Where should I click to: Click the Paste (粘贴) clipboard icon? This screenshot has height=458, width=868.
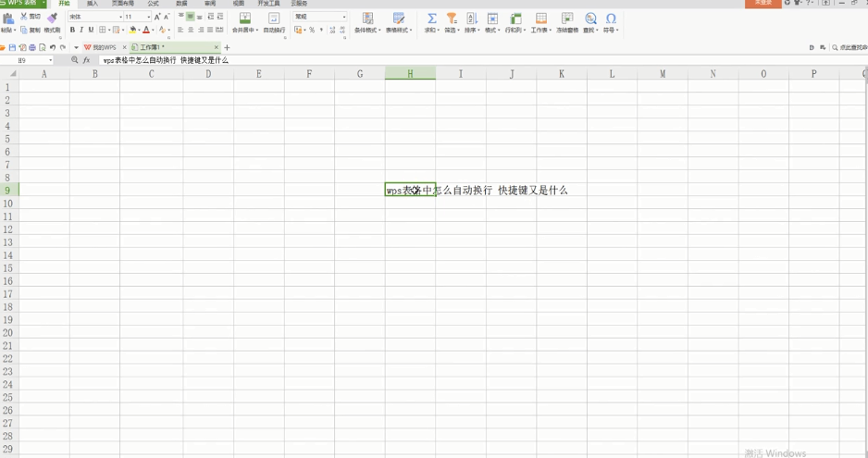pos(7,19)
